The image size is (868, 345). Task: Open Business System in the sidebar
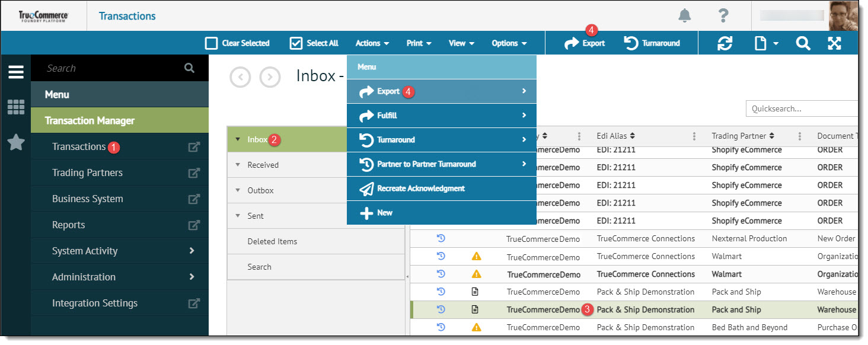click(88, 199)
